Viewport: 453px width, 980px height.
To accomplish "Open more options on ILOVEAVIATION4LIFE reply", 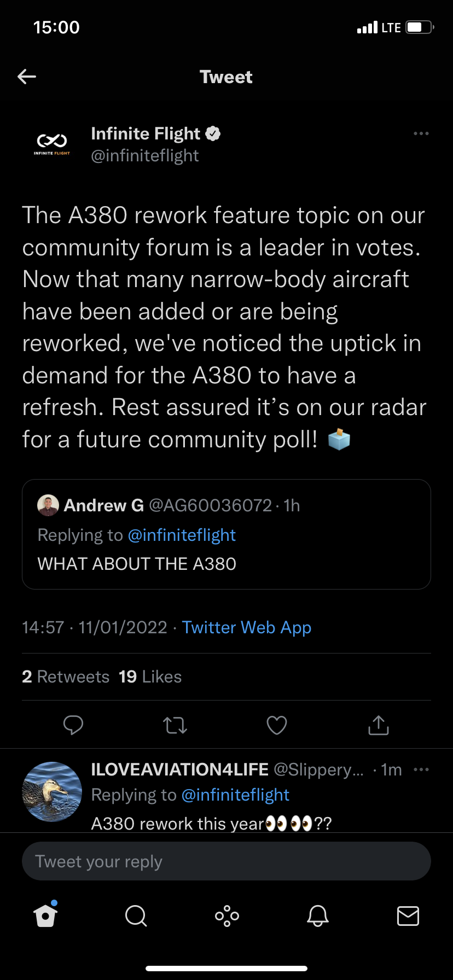I will pyautogui.click(x=421, y=769).
